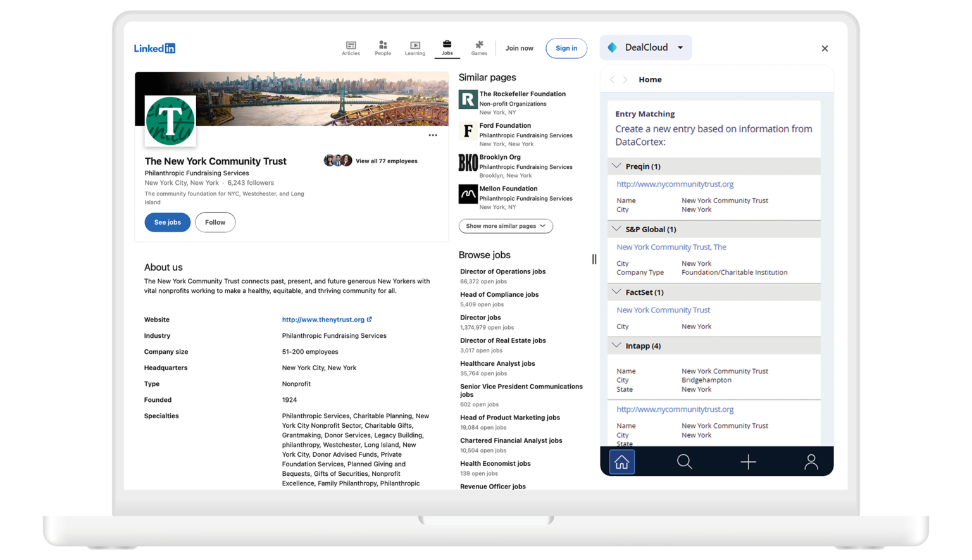Click the Articles icon in the navbar
Screen dimensions: 972x560
[351, 47]
